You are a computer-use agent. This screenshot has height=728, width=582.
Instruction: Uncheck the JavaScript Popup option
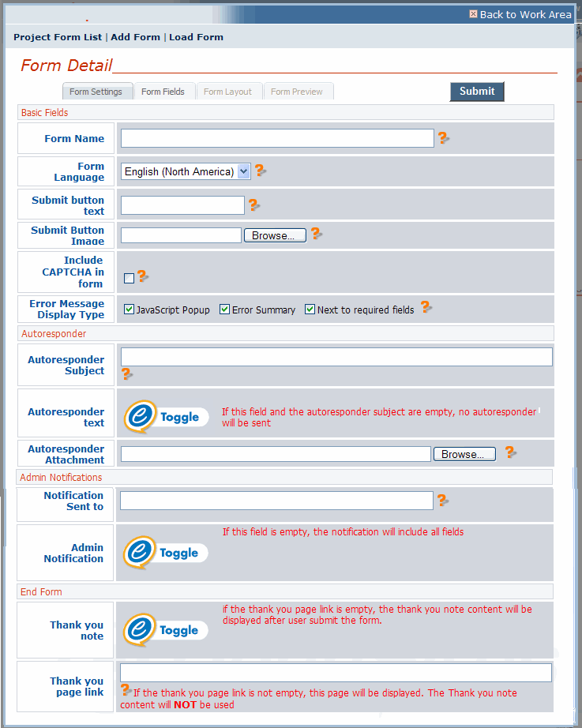click(x=130, y=310)
